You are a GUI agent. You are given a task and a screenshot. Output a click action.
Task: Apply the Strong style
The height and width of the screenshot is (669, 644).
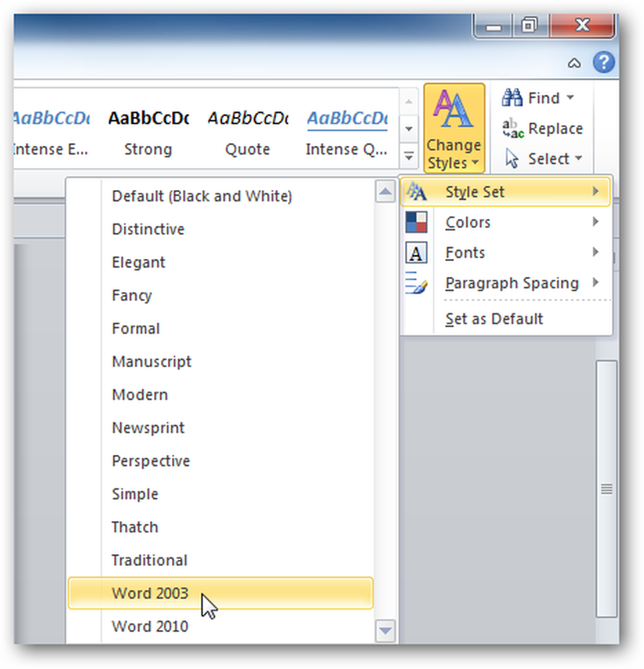tap(148, 133)
